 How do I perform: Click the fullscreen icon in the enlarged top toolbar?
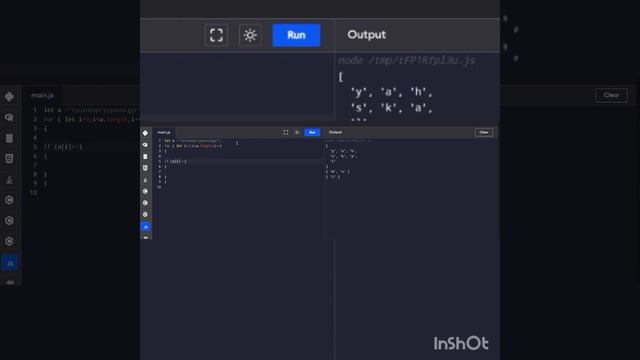[216, 35]
